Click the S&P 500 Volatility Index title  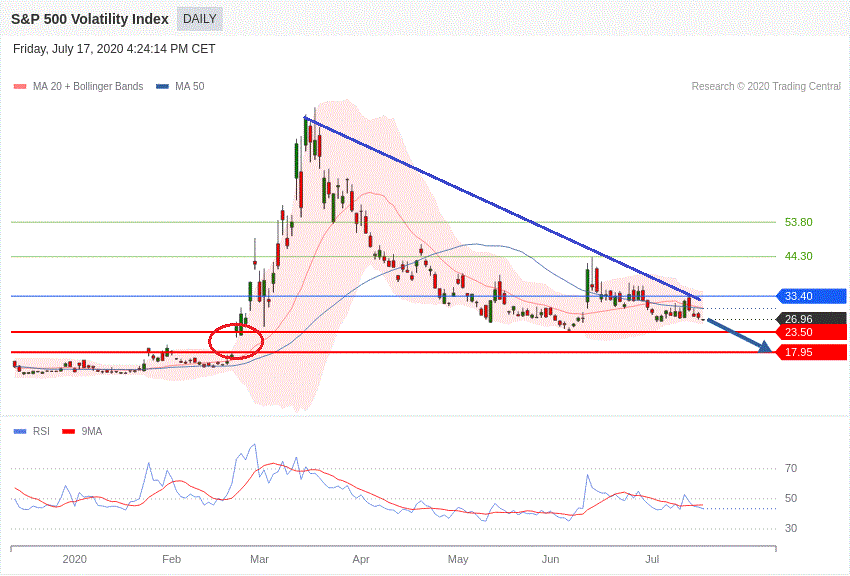[90, 19]
